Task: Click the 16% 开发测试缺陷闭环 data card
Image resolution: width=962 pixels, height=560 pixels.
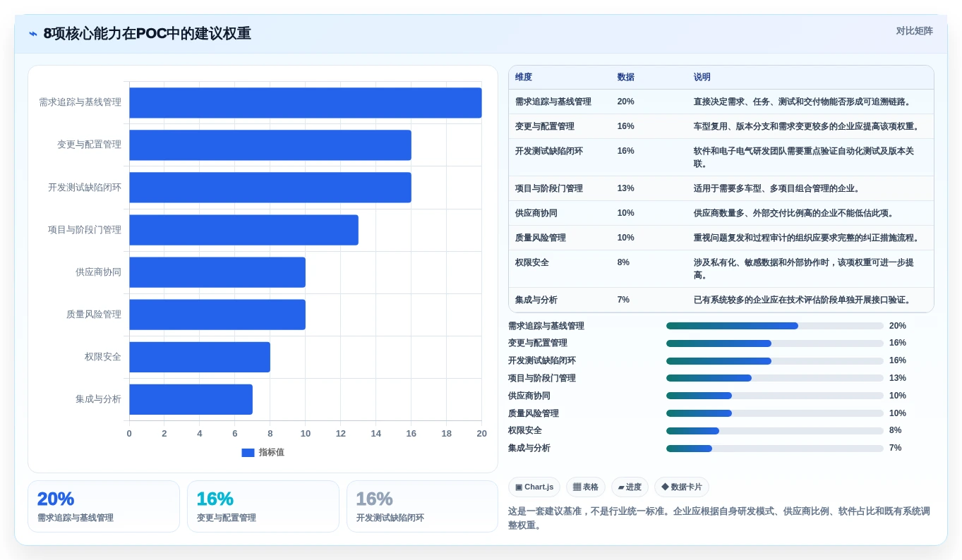Action: tap(423, 506)
